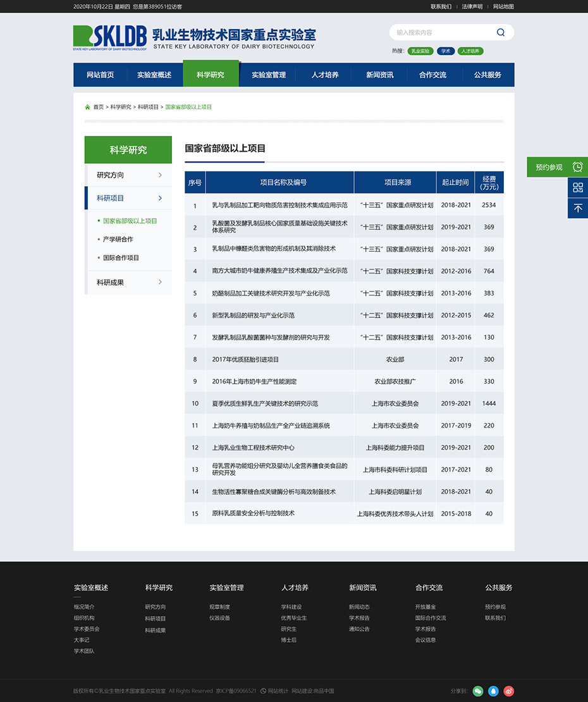Click the 联系我们 link in the top bar
Image resolution: width=588 pixels, height=702 pixels.
pyautogui.click(x=441, y=6)
